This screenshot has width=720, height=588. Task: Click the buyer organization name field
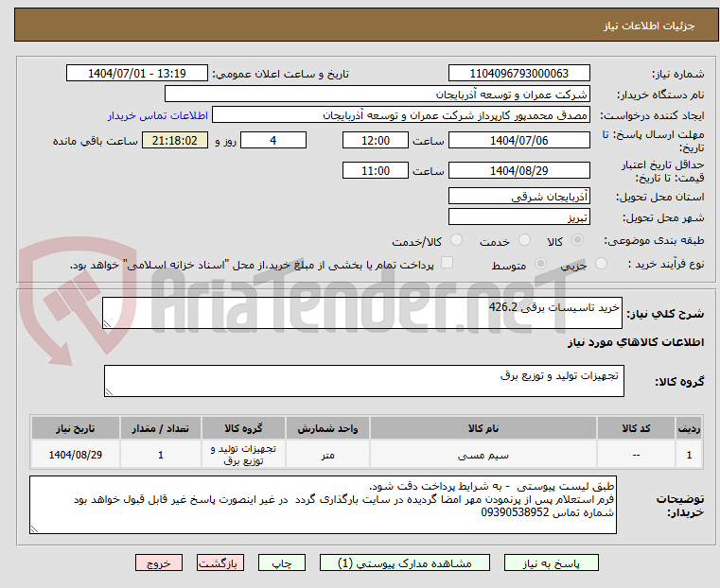(377, 95)
